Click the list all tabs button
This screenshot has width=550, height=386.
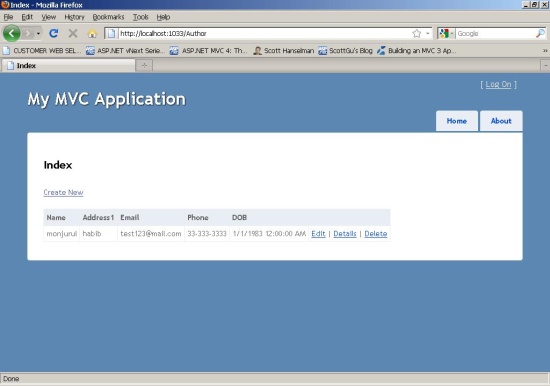click(x=545, y=65)
